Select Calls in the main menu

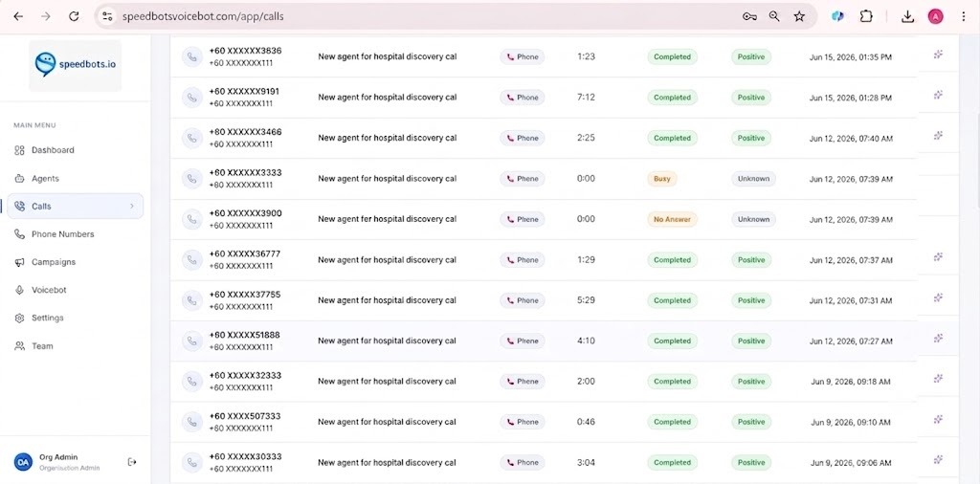pos(75,206)
